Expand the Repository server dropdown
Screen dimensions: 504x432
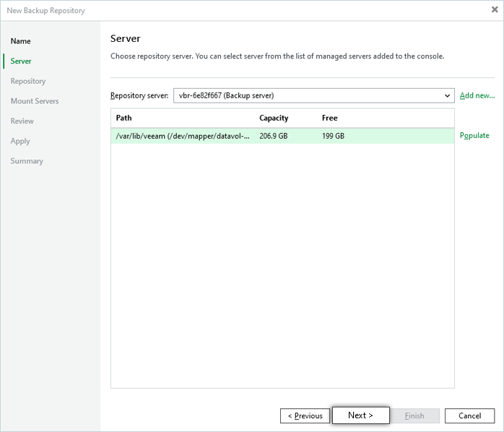[x=447, y=95]
